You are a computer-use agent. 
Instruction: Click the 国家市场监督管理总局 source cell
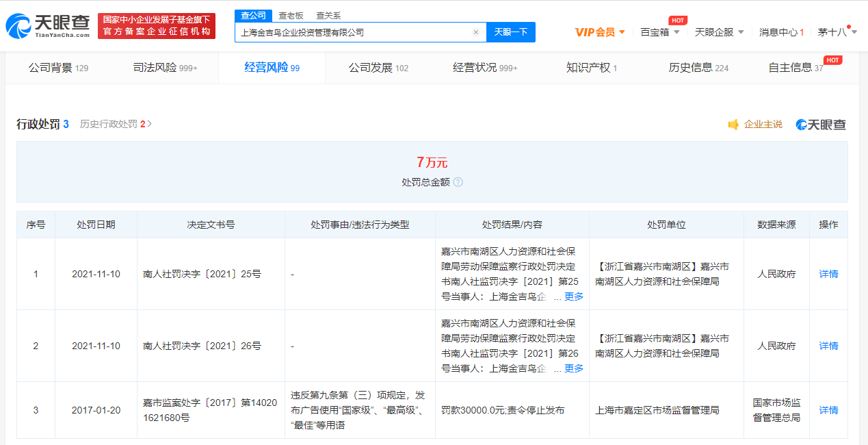pyautogui.click(x=776, y=410)
